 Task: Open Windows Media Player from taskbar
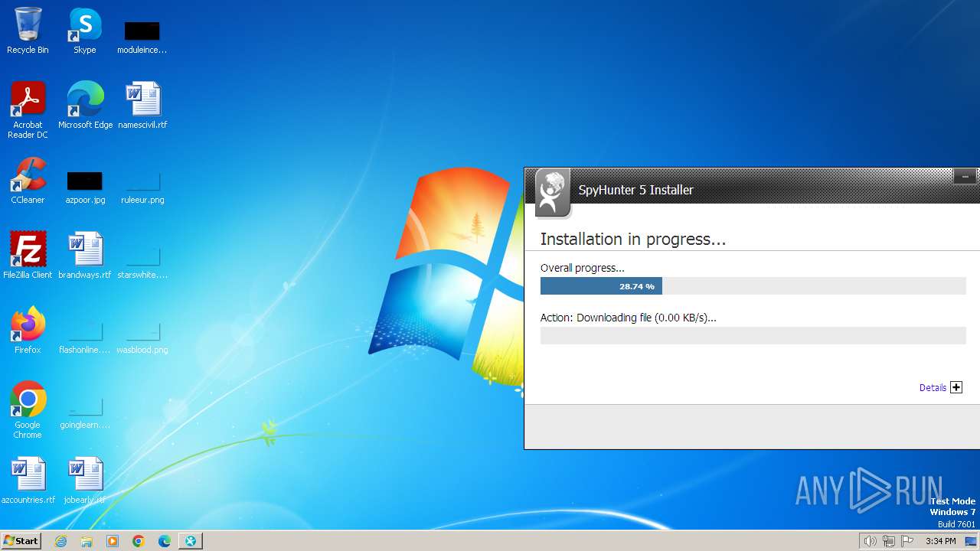click(113, 541)
